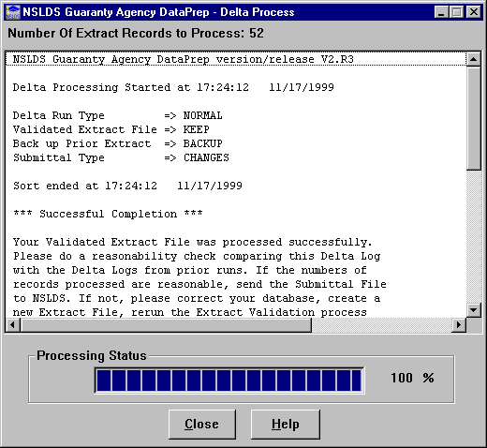Click the Processing Status group label

coord(92,355)
